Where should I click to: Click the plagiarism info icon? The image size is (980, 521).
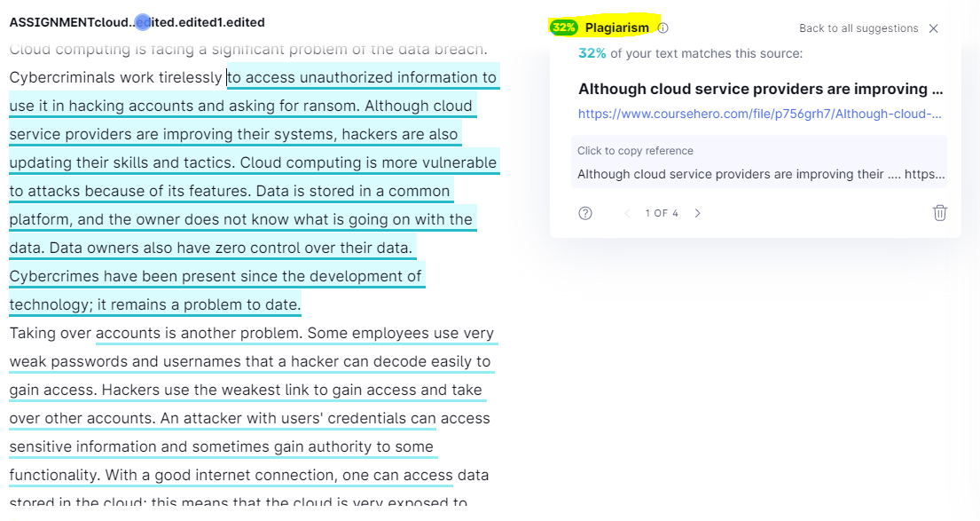[663, 28]
